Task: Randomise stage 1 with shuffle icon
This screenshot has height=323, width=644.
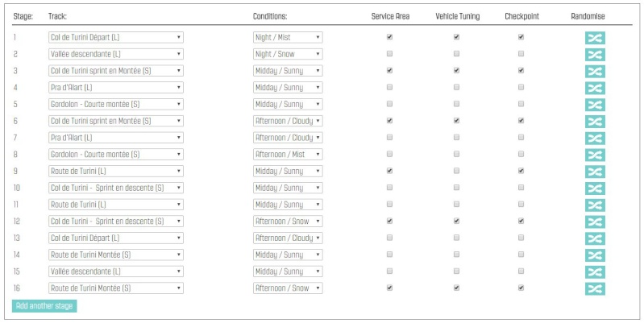Action: [x=595, y=38]
